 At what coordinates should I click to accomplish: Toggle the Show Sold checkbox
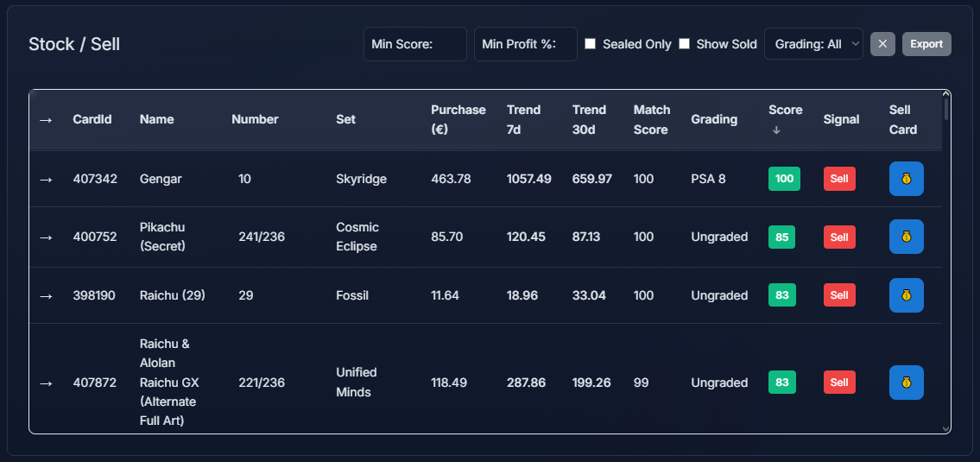684,44
